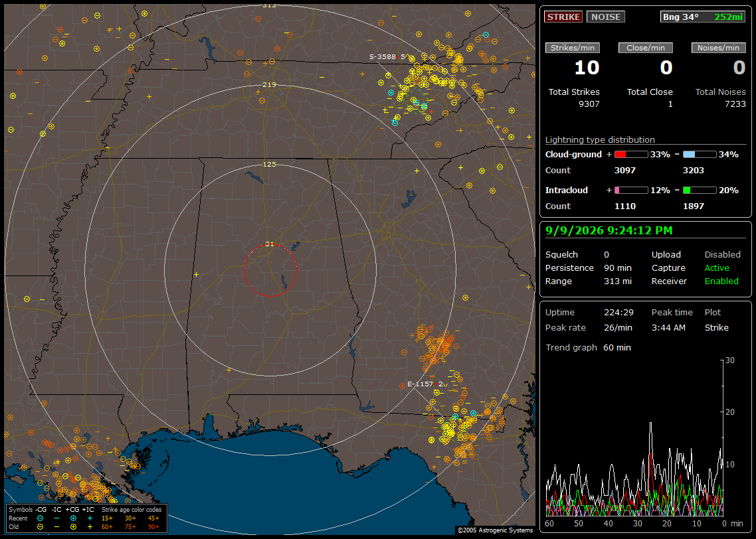Click the Strikes/min header button
The width and height of the screenshot is (756, 539).
(572, 48)
